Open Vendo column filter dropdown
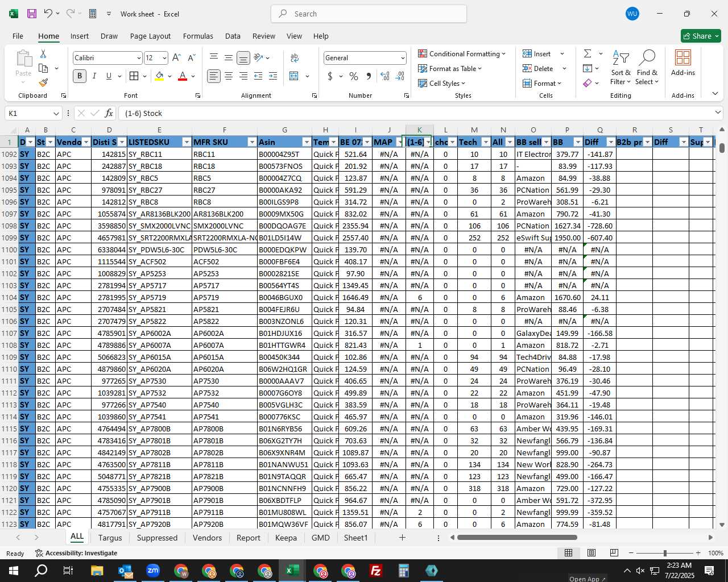The width and height of the screenshot is (728, 582). click(x=86, y=142)
